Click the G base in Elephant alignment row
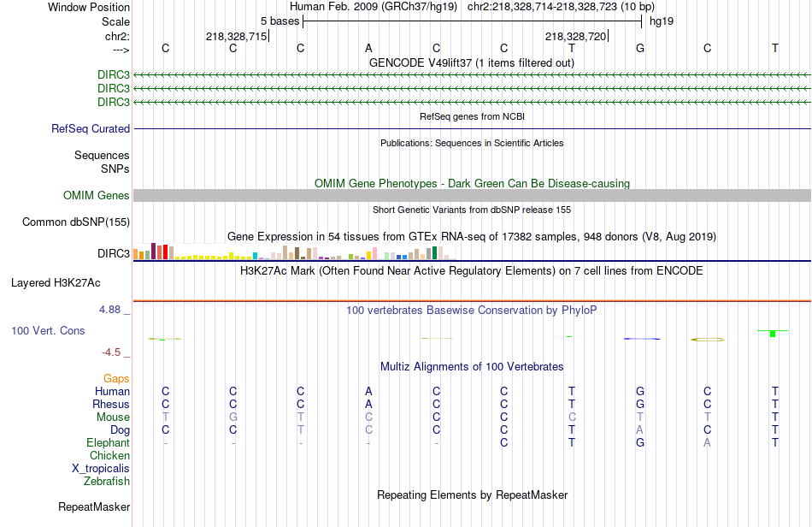 640,443
